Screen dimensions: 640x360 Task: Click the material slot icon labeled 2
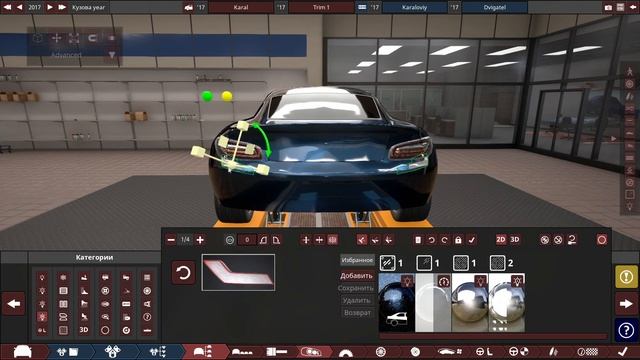(498, 263)
